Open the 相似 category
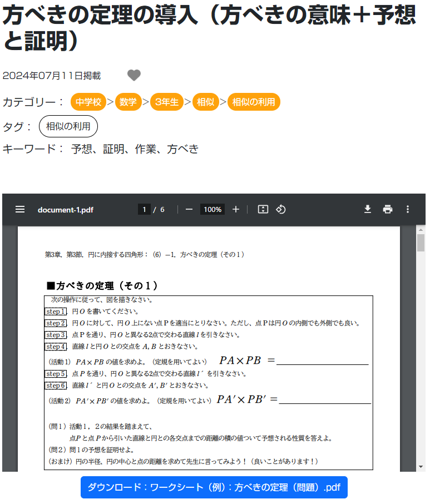The width and height of the screenshot is (430, 504). (206, 102)
